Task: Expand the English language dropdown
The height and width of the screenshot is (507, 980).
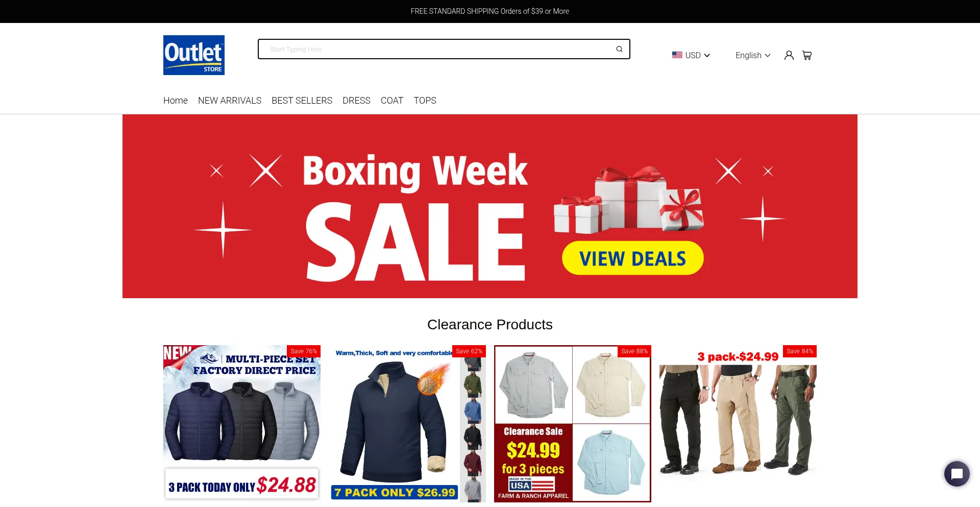Action: 753,55
